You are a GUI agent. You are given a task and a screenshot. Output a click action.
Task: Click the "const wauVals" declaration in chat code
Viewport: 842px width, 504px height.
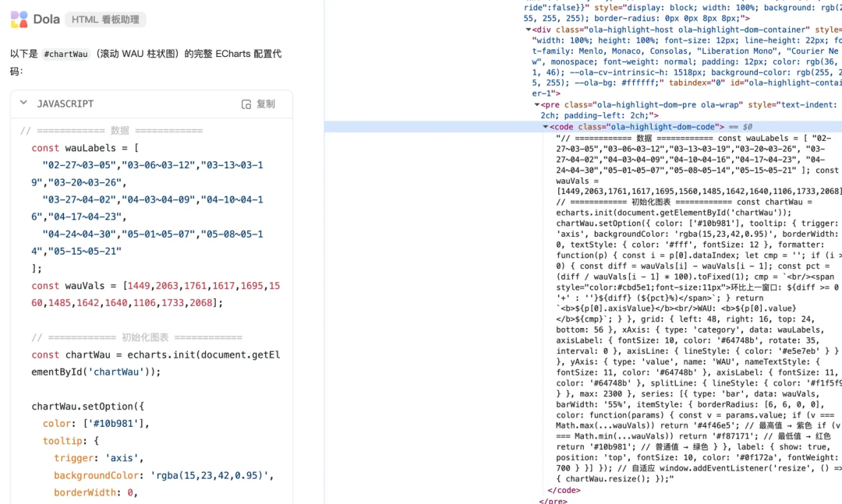pyautogui.click(x=73, y=286)
